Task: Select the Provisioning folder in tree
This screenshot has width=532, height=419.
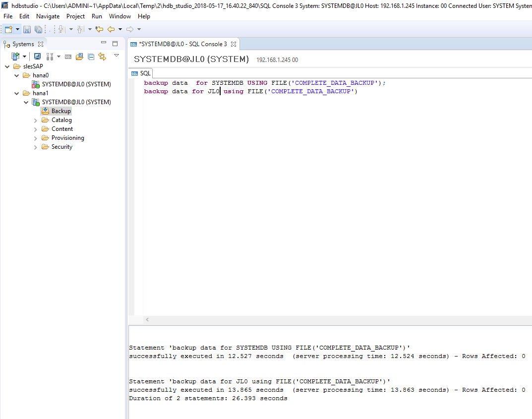Action: pos(67,138)
